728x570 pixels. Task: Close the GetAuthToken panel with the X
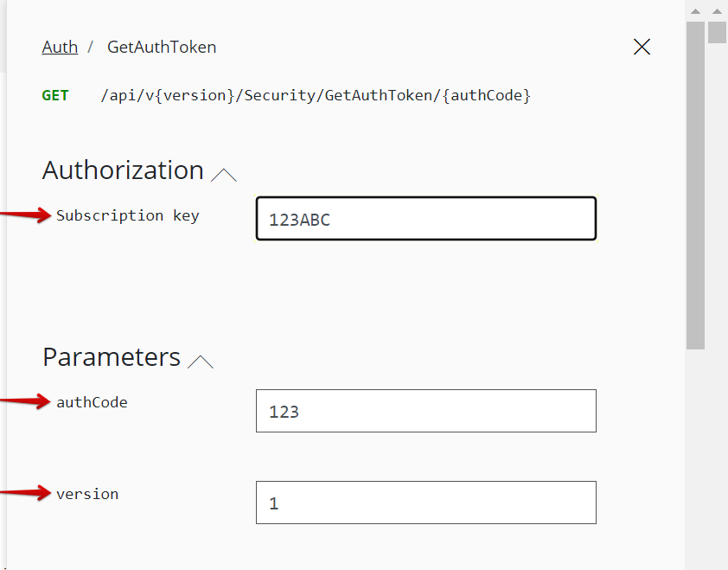[642, 47]
